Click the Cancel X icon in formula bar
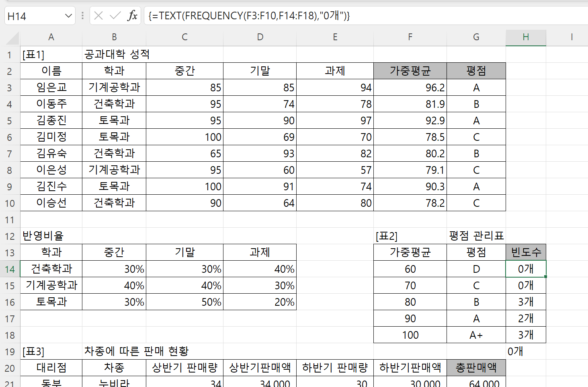This screenshot has width=588, height=387. pyautogui.click(x=98, y=16)
